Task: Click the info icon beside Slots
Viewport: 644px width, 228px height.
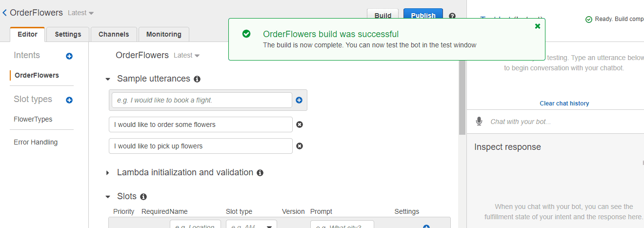Action: coord(143,197)
